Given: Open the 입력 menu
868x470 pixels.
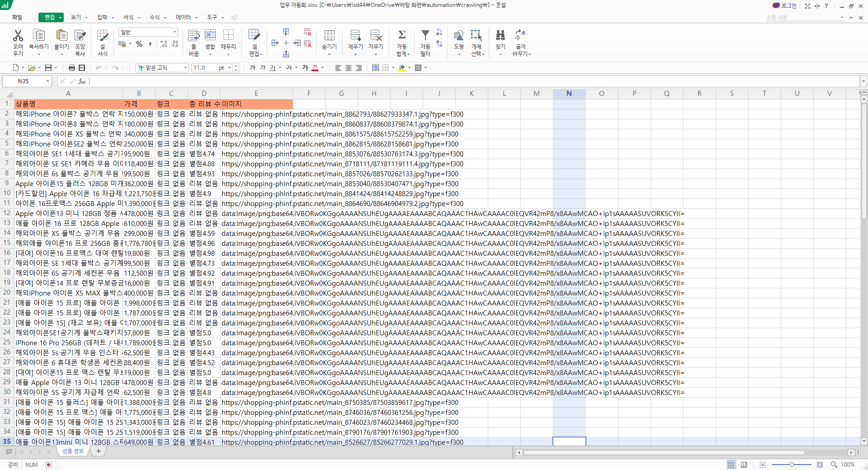Looking at the screenshot, I should click(102, 17).
